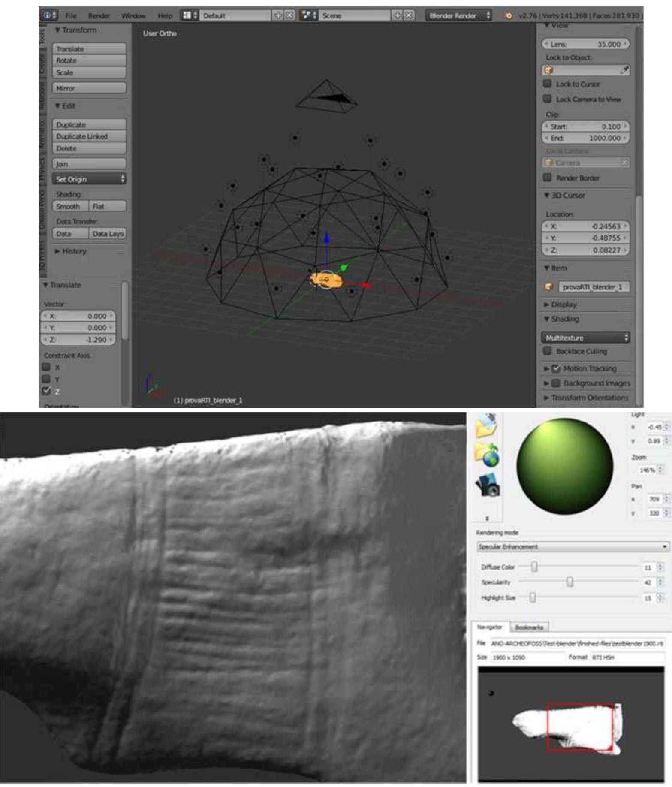The height and width of the screenshot is (787, 672).
Task: Click the Lens 35.000 value field
Action: point(585,44)
